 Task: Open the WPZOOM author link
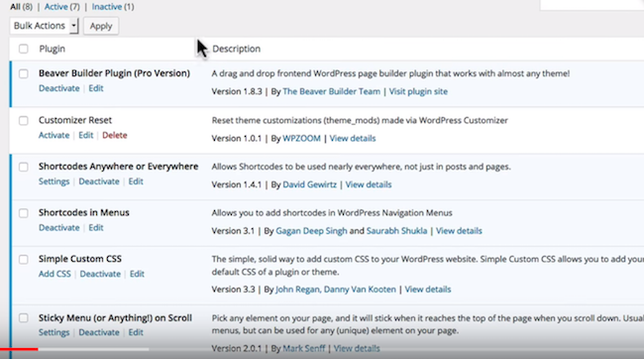(x=301, y=139)
